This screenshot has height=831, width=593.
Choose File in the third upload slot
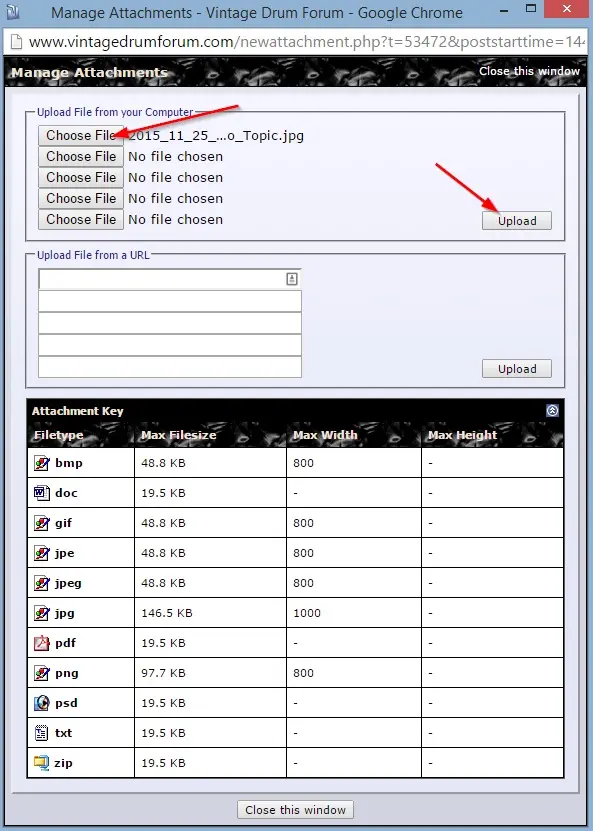[81, 177]
